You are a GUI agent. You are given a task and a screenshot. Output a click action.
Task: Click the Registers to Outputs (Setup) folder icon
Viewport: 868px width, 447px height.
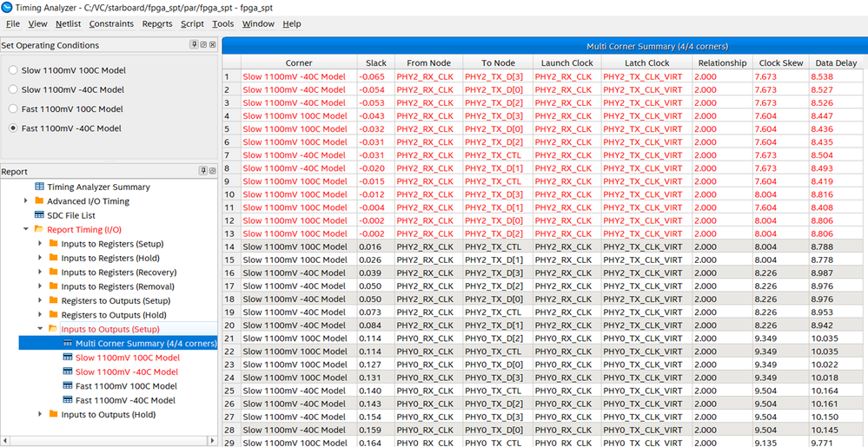(54, 300)
